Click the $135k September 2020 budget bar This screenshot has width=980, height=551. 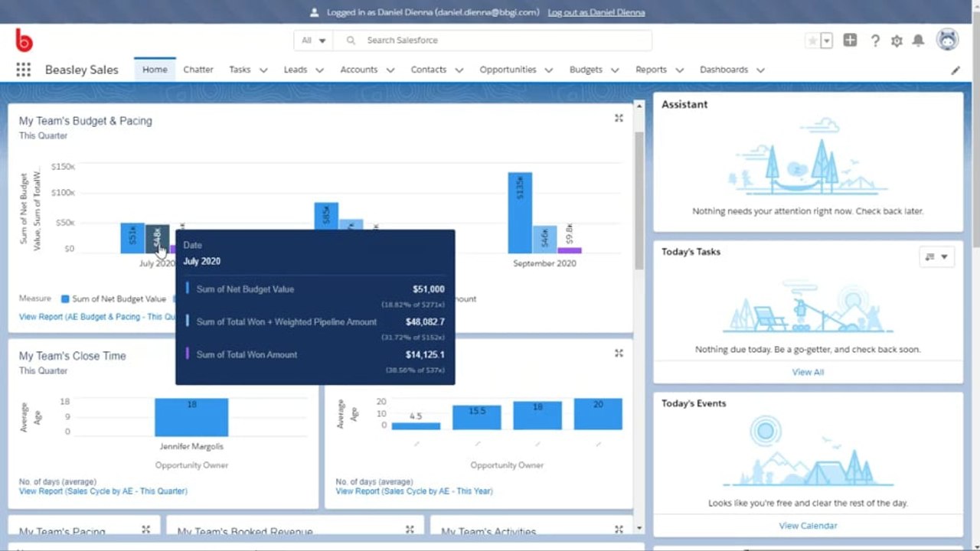click(520, 213)
